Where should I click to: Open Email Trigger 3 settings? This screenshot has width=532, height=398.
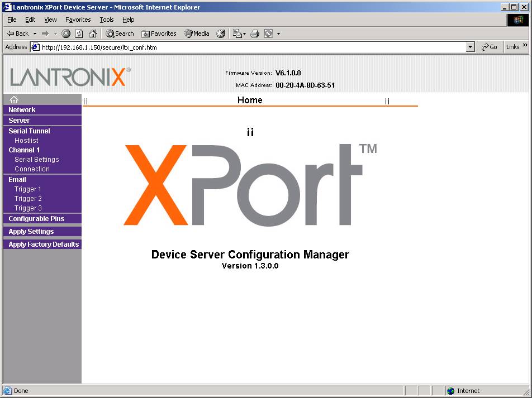28,208
